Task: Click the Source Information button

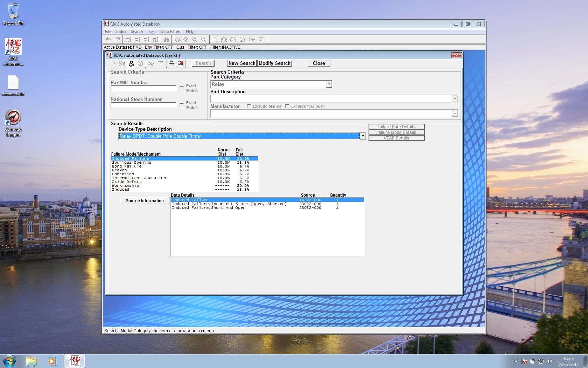Action: click(145, 201)
